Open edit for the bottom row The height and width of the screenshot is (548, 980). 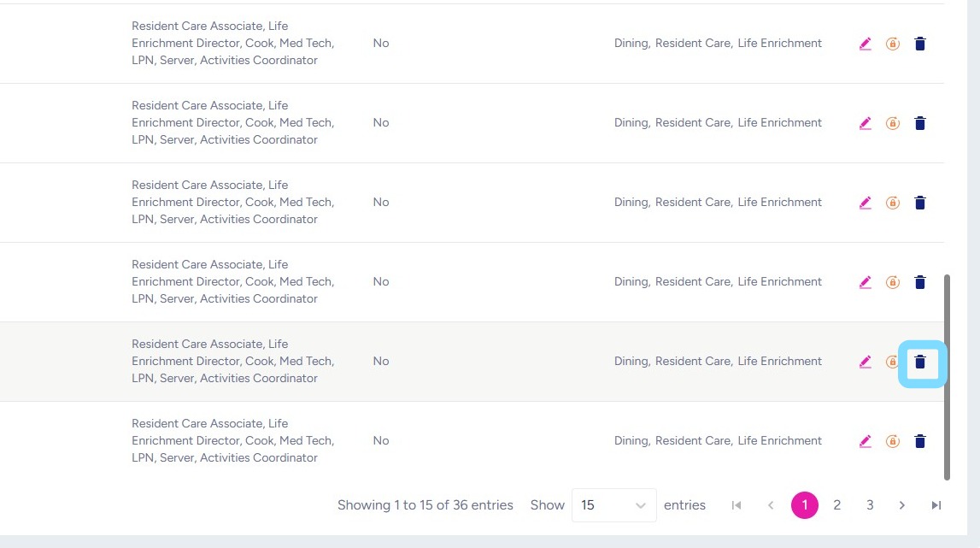(x=866, y=441)
